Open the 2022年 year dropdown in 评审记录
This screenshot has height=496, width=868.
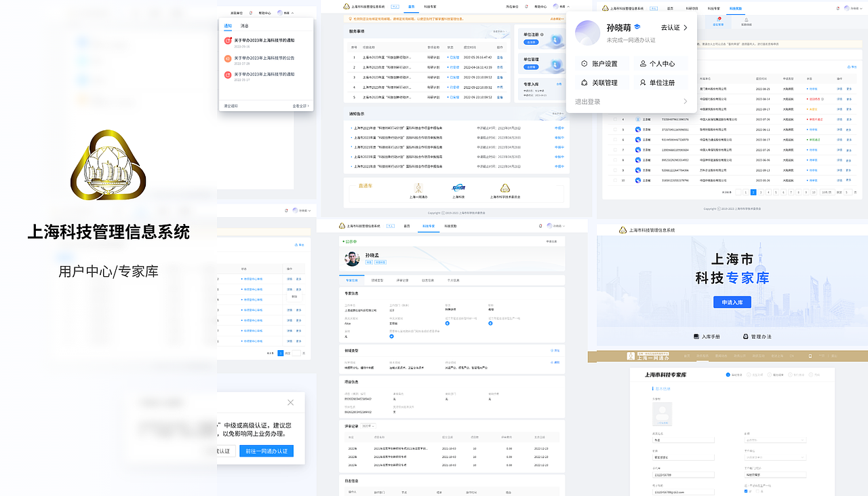click(368, 426)
